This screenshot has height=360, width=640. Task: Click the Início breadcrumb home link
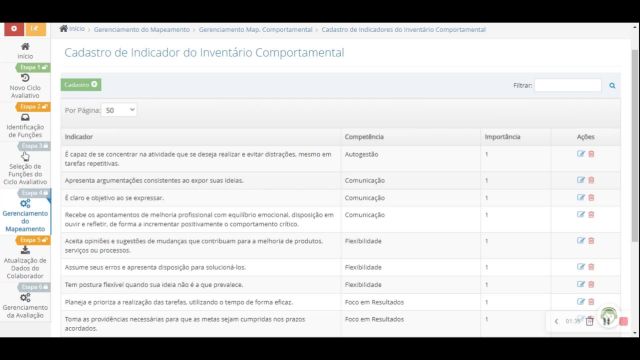coord(72,29)
